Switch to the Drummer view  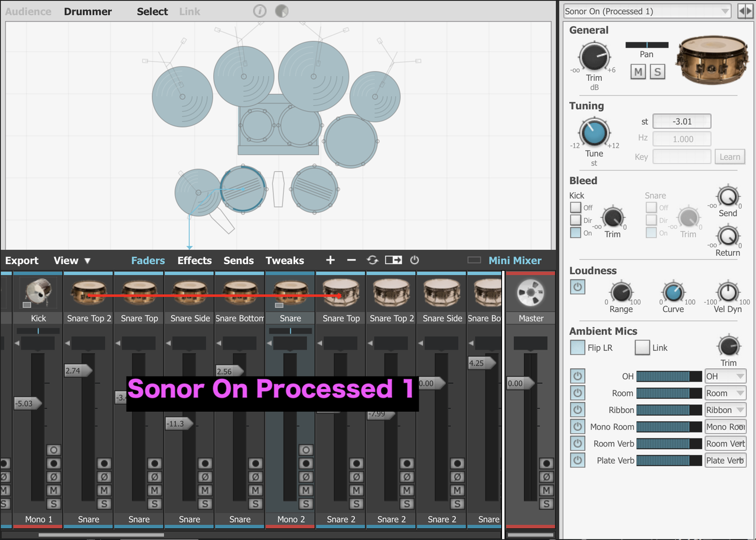pyautogui.click(x=88, y=11)
